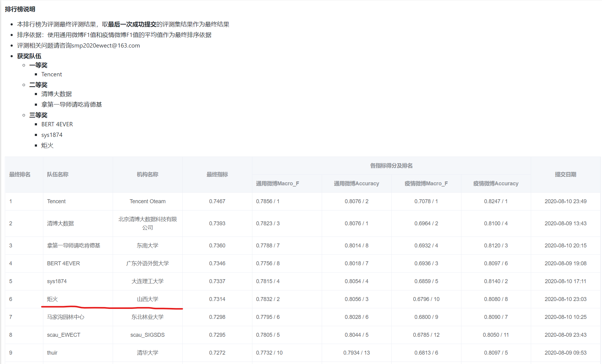Viewport: 602px width, 364px height.
Task: Click the 炬火 team name in row 6
Action: click(x=52, y=299)
